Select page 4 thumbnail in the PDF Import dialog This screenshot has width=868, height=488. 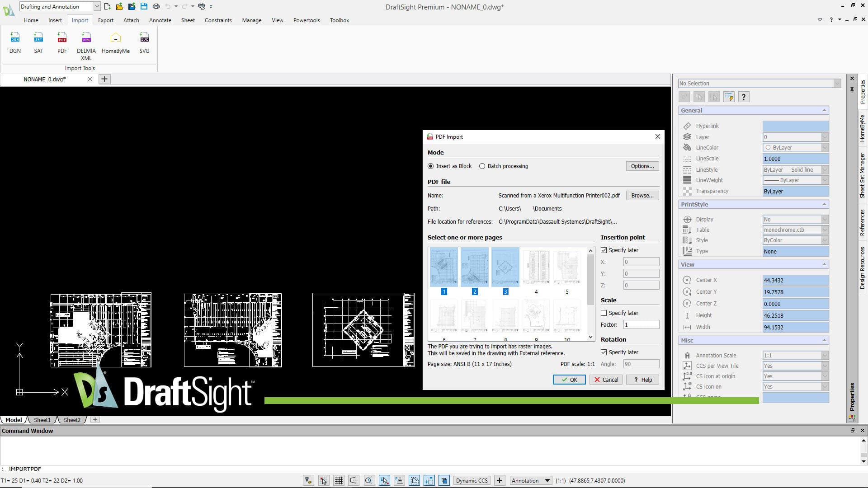(536, 267)
